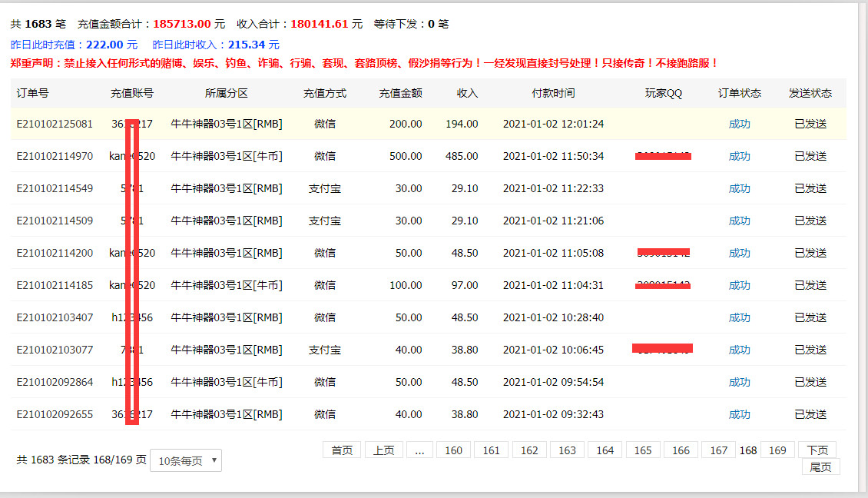Screen dimensions: 868x498
Task: Click the 下页 next page button
Action: [x=817, y=450]
